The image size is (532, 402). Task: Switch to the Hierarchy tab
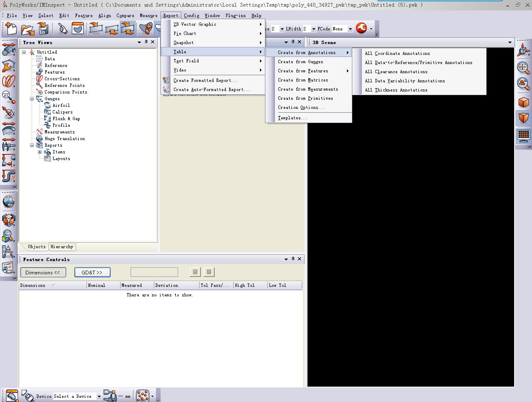click(x=62, y=247)
